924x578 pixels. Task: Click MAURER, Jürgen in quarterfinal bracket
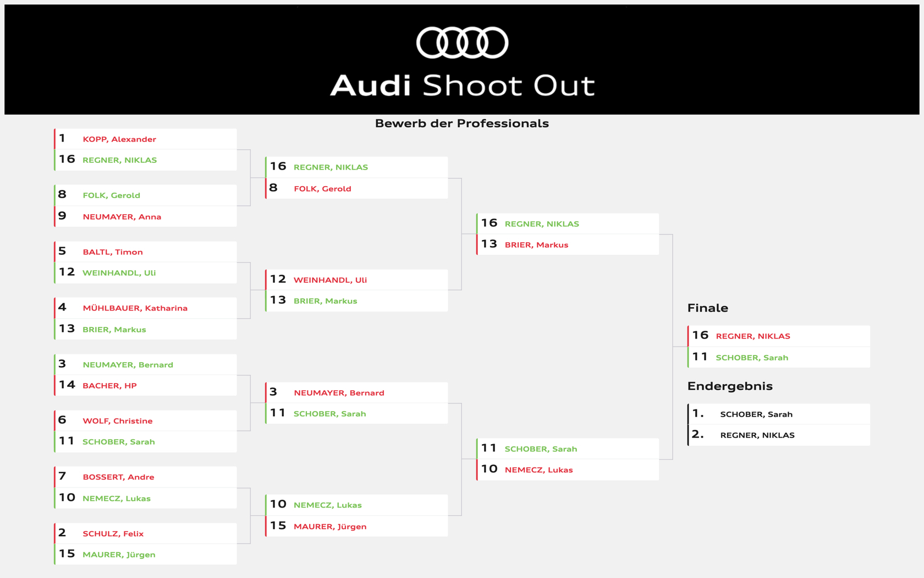coord(356,526)
